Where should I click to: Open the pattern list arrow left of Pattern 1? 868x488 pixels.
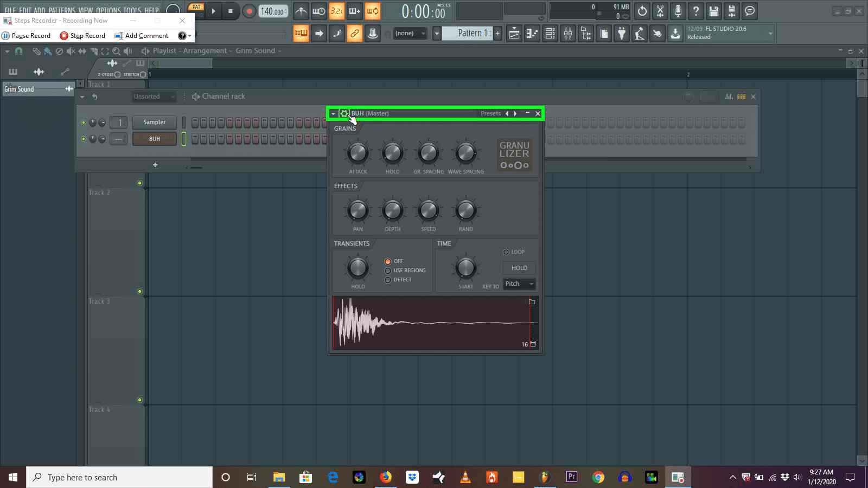click(x=436, y=33)
